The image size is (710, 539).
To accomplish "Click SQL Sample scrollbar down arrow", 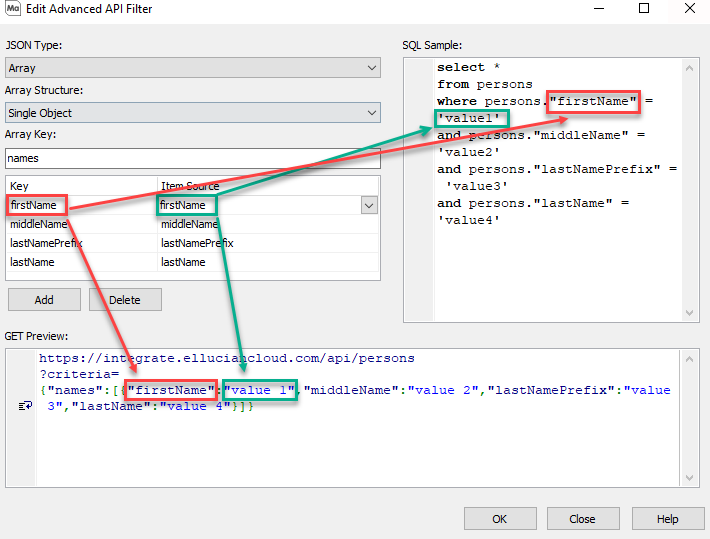I will 689,313.
